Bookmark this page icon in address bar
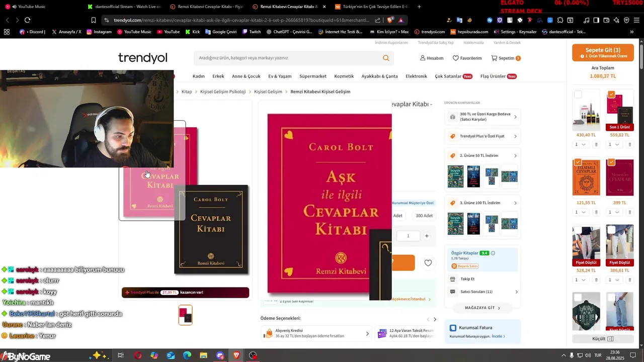 93,20
